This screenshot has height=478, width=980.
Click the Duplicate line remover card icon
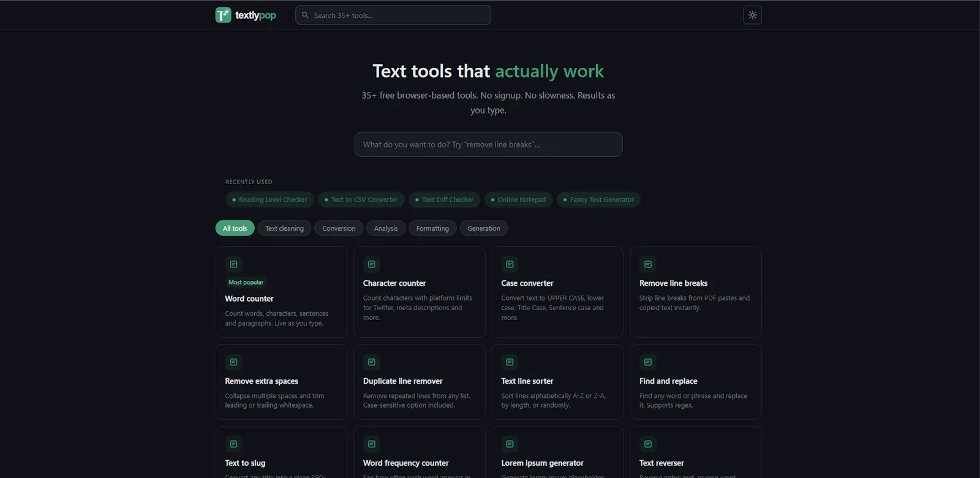click(x=371, y=362)
